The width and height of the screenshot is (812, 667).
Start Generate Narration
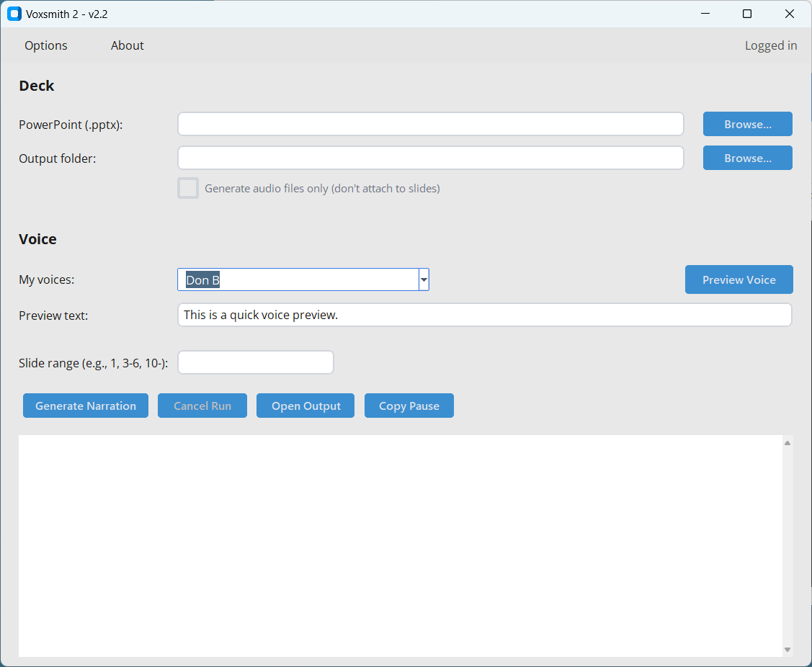click(86, 406)
